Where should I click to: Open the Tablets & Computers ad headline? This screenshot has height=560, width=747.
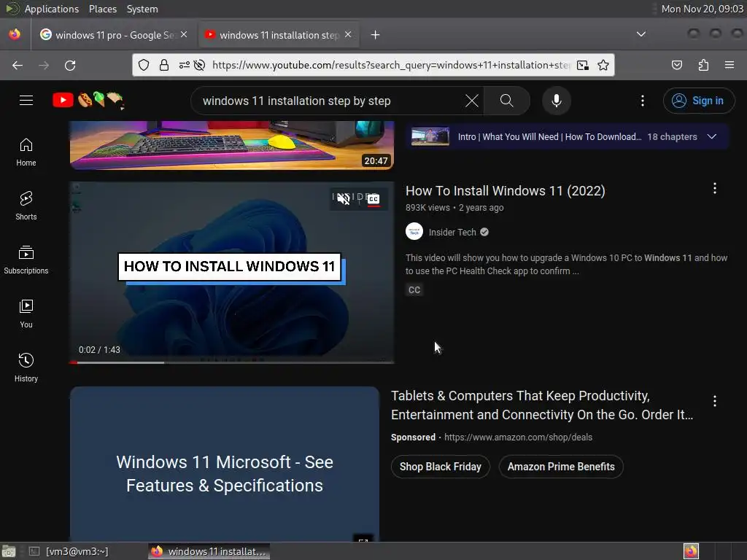[542, 405]
